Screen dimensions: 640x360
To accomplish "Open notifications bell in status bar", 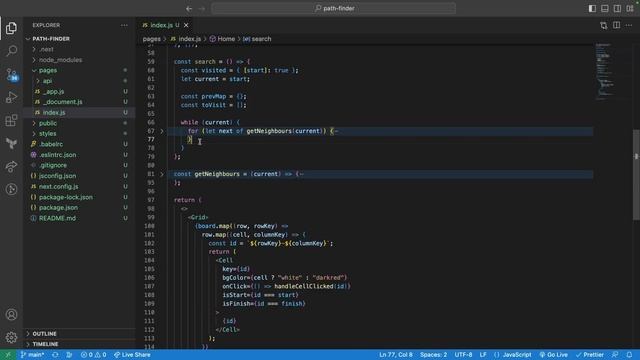I will (629, 355).
